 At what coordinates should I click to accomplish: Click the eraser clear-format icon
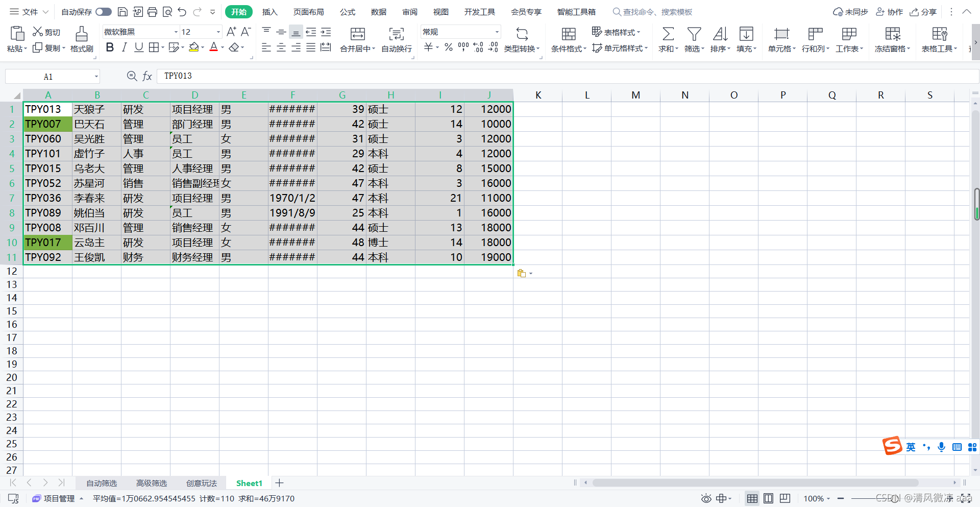tap(234, 47)
